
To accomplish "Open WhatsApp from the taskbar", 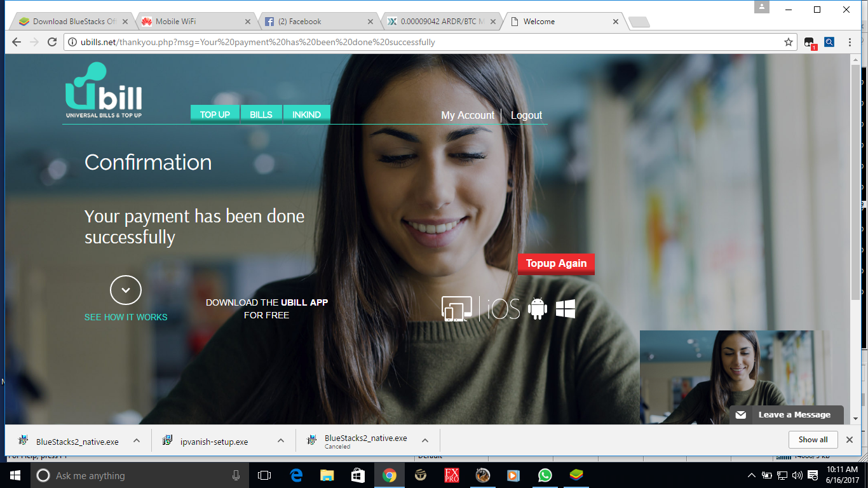I will [545, 475].
